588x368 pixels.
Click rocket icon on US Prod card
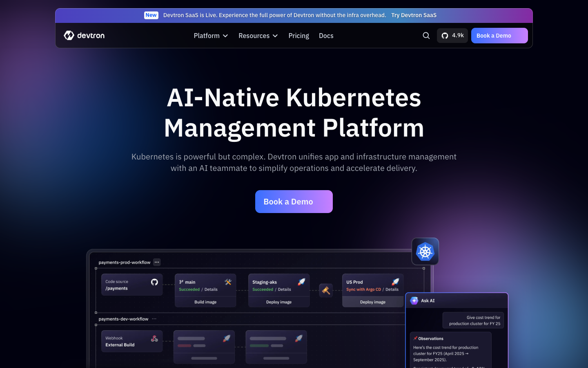[395, 282]
